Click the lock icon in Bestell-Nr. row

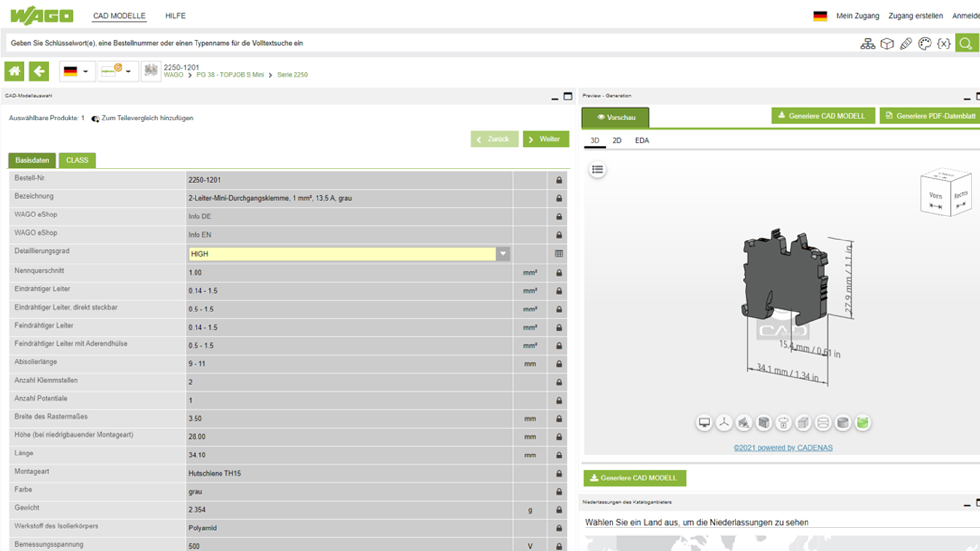[x=559, y=180]
